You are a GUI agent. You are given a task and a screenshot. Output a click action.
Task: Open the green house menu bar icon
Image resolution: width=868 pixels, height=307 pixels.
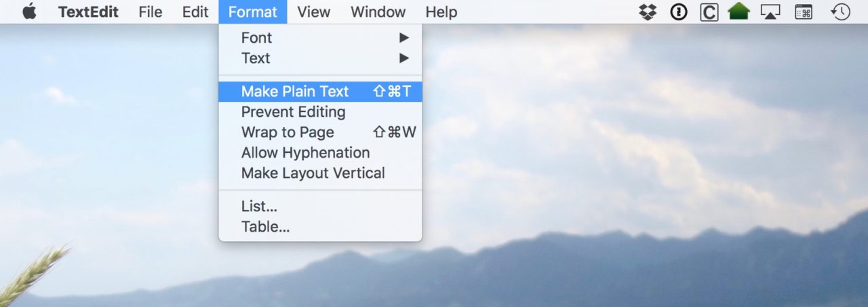click(739, 12)
